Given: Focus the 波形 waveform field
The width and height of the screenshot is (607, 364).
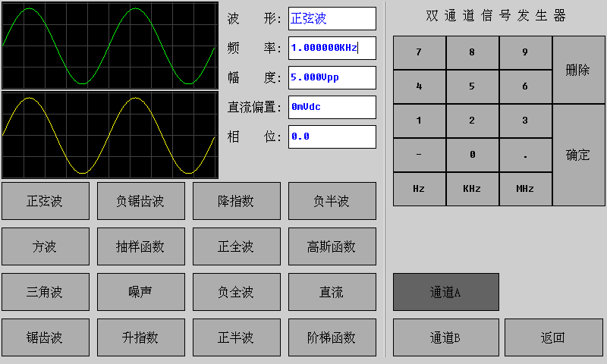Looking at the screenshot, I should [332, 18].
